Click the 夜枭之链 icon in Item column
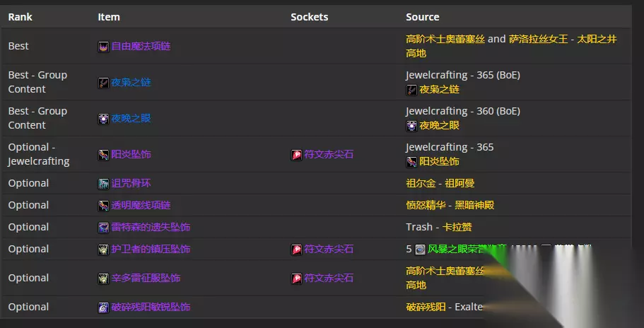 (103, 83)
